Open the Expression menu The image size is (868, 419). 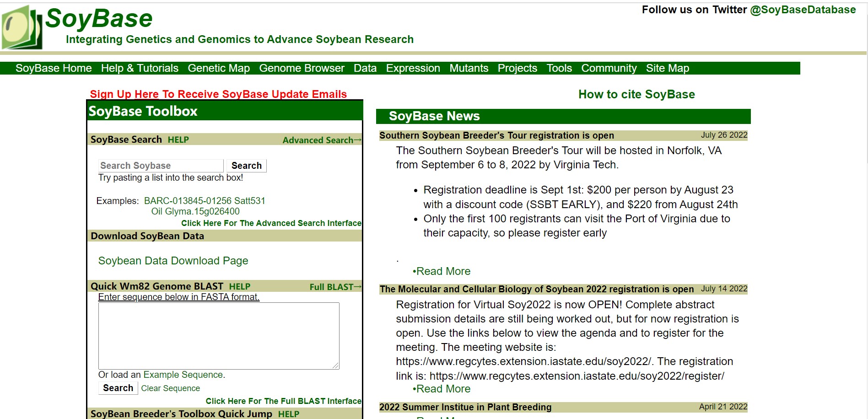[413, 68]
